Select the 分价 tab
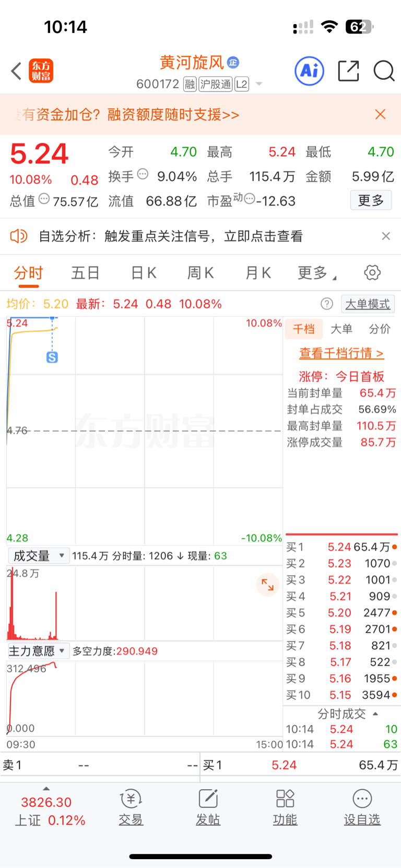 pyautogui.click(x=380, y=329)
